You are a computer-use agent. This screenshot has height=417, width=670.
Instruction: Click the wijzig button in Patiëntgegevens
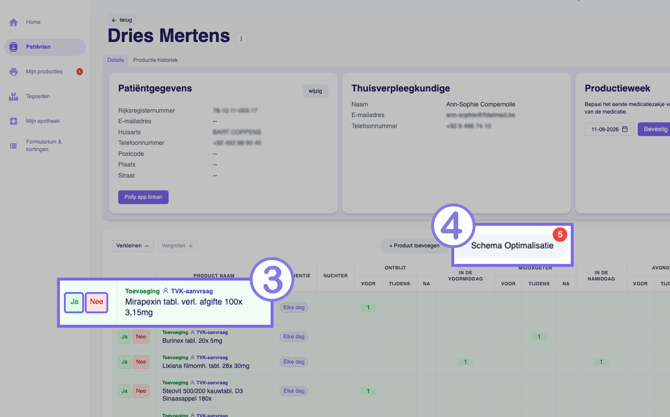tap(315, 91)
